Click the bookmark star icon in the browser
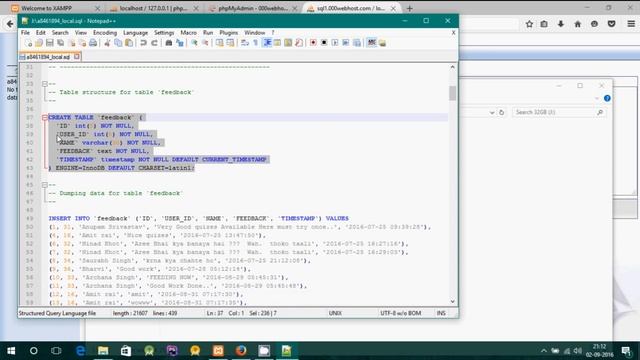The height and width of the screenshot is (360, 640). (x=529, y=24)
